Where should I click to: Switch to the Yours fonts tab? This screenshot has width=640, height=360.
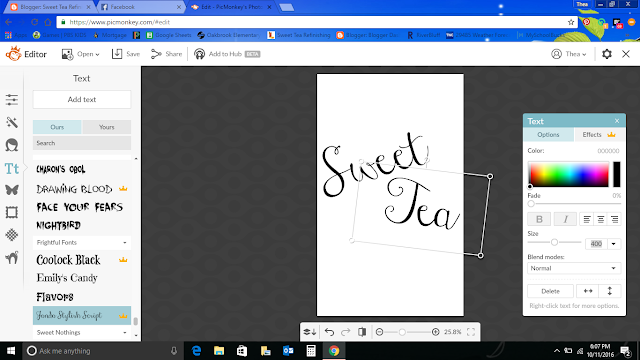(x=107, y=127)
